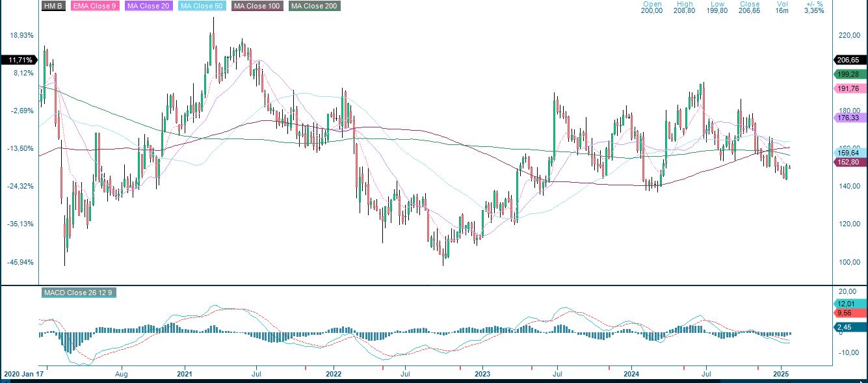The width and height of the screenshot is (868, 383).
Task: Click the light blue 159,64 price tag
Action: click(x=849, y=153)
